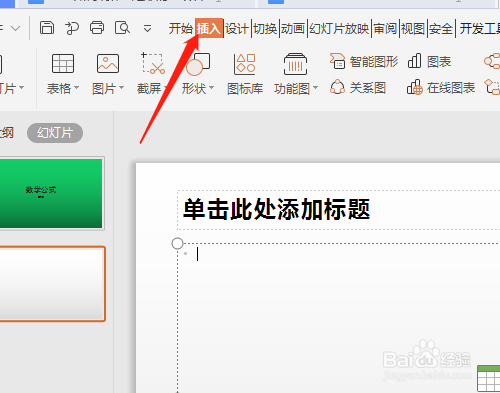Select the green 数学公式 slide thumbnail
500x393 pixels.
tap(51, 193)
